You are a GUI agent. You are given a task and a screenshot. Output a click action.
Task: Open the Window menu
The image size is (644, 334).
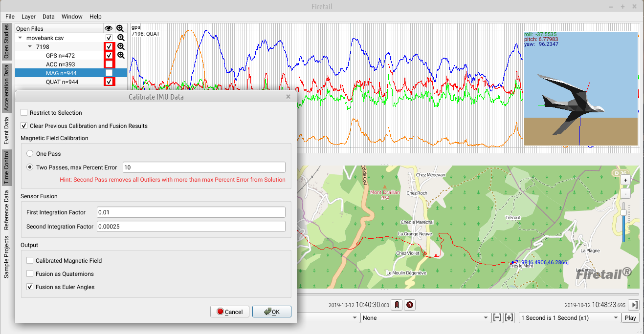tap(72, 17)
